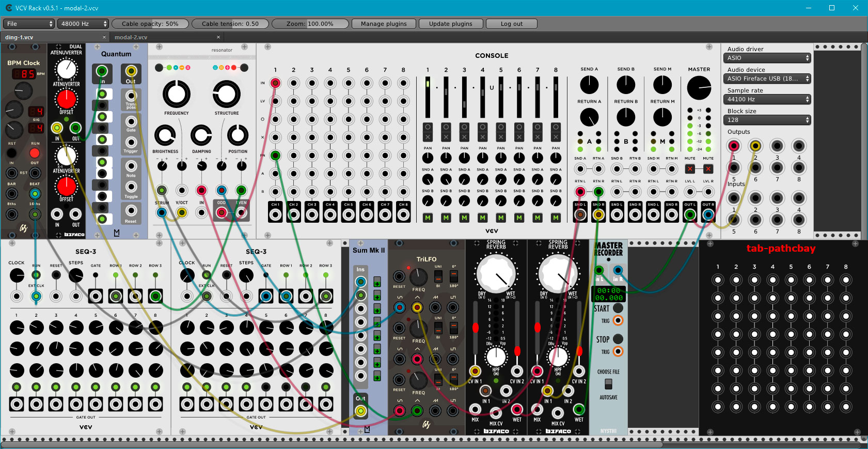Click the Update plugins button

[x=450, y=24]
